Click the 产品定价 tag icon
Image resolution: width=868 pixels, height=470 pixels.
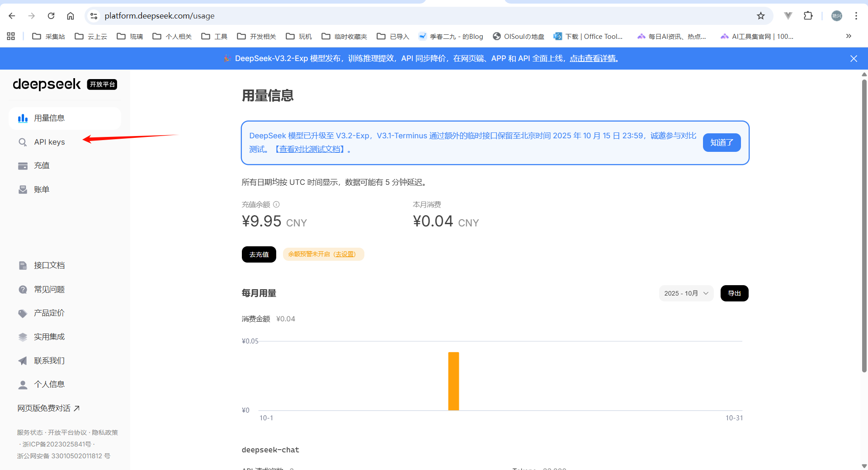(x=23, y=313)
